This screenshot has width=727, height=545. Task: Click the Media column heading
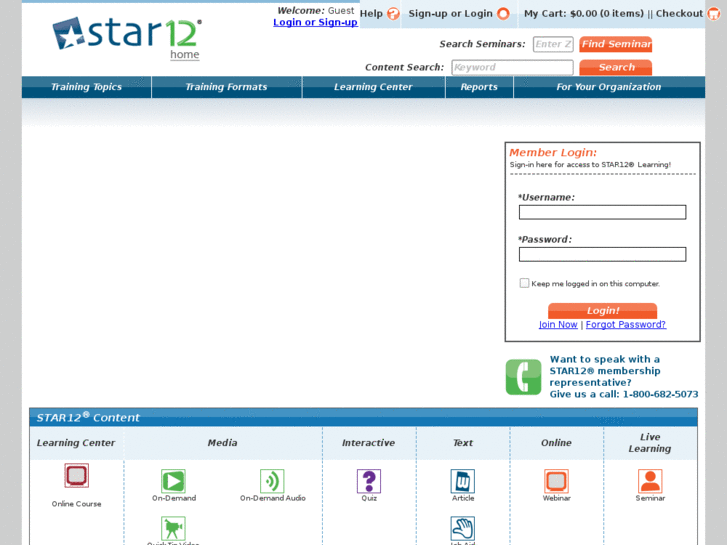[x=223, y=443]
